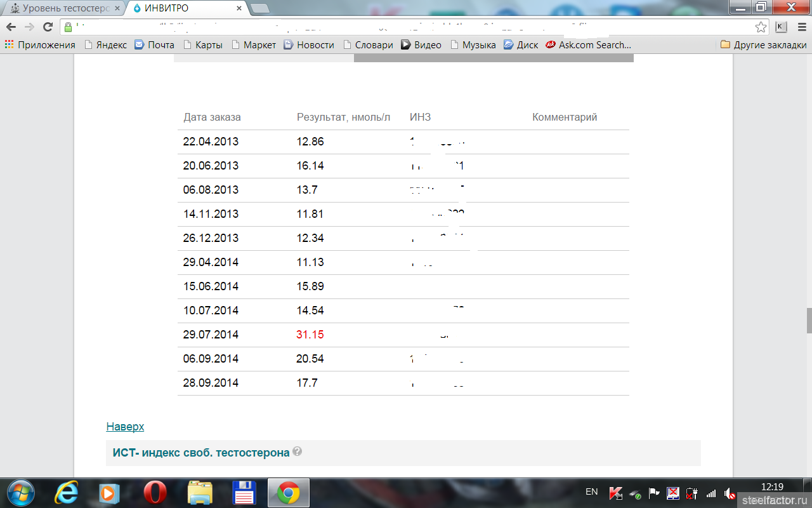The width and height of the screenshot is (812, 508).
Task: Open the Windows Start menu
Action: point(21,493)
